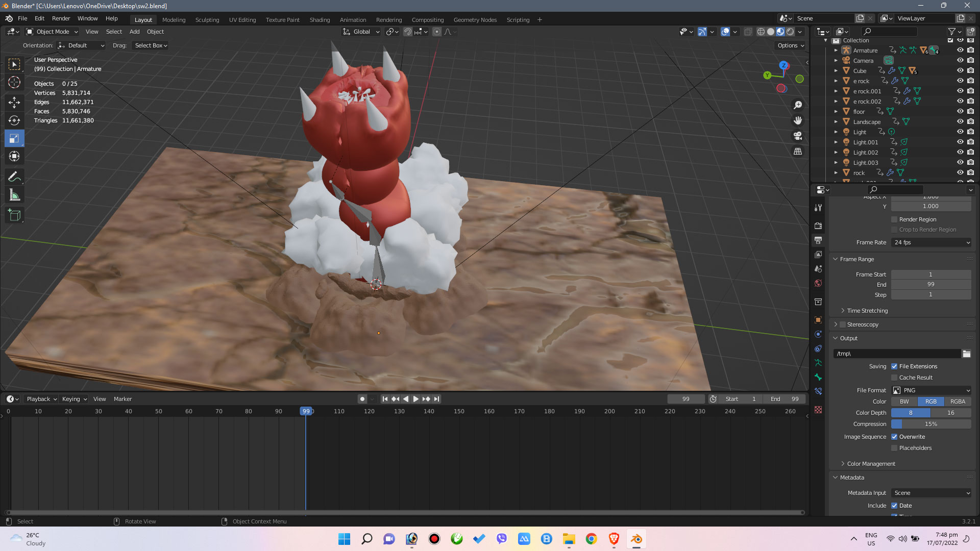Viewport: 980px width, 551px height.
Task: Uncheck the Overwrite checkbox
Action: pos(894,437)
